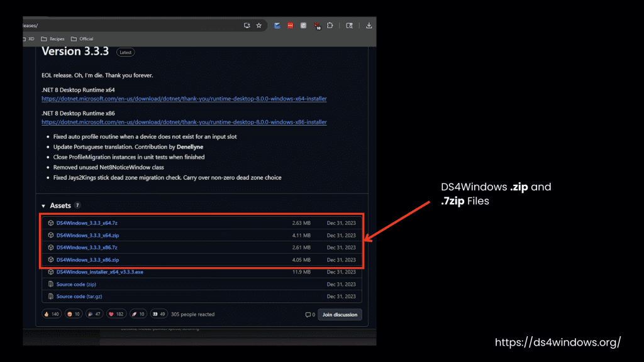
Task: Toggle the rocket reaction 10
Action: [138, 314]
